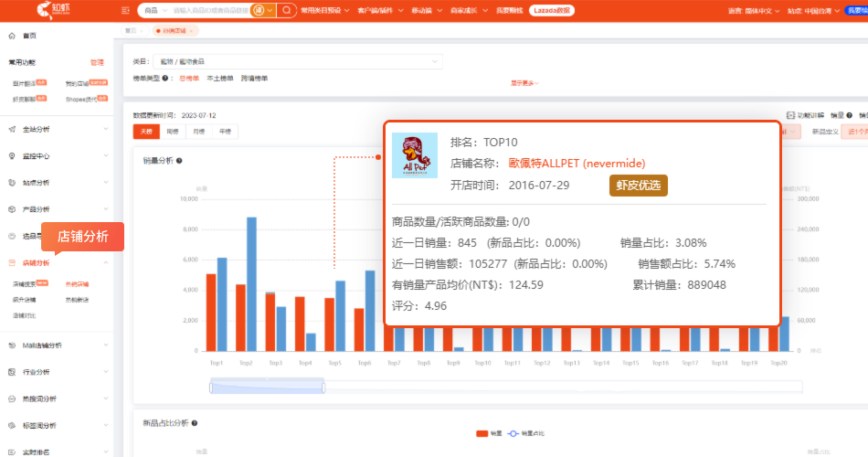This screenshot has width=868, height=457.
Task: Click the 知虾 shrimp logo
Action: 53,9
